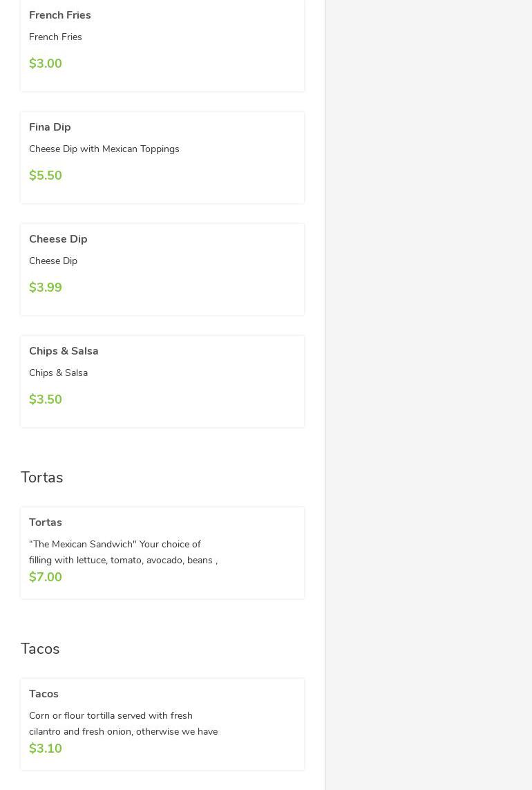Click Cheese Dip with Mexican Toppings description

click(x=104, y=149)
